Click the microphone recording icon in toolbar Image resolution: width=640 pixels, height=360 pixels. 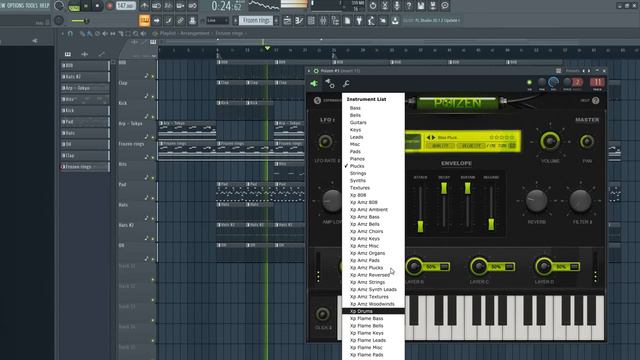[397, 6]
